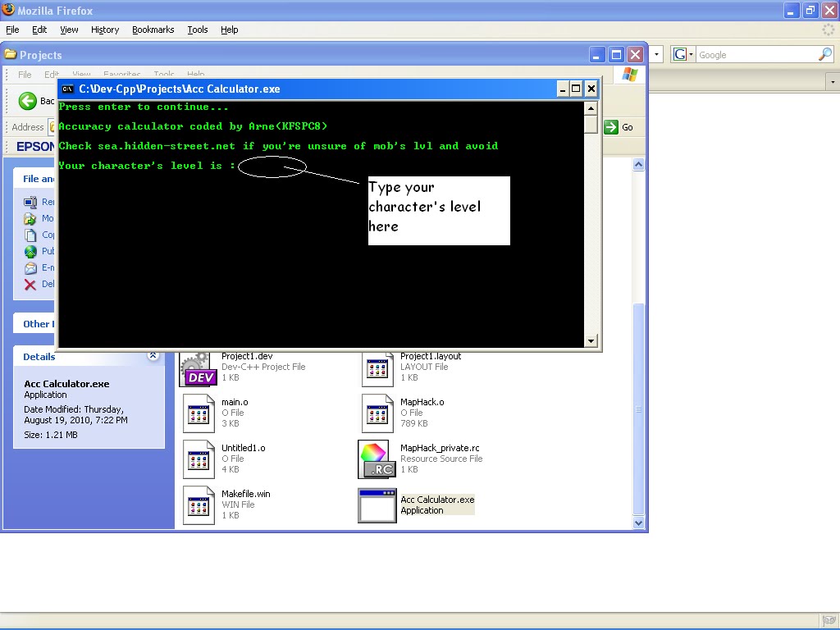This screenshot has width=840, height=630.
Task: Click the main.o file name
Action: coord(235,402)
